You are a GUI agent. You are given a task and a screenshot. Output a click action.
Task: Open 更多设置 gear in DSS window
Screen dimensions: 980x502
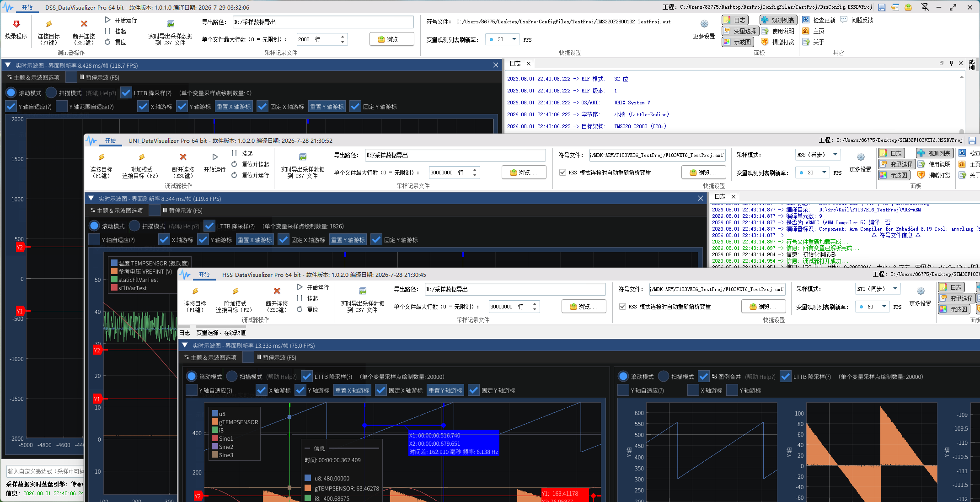(704, 24)
